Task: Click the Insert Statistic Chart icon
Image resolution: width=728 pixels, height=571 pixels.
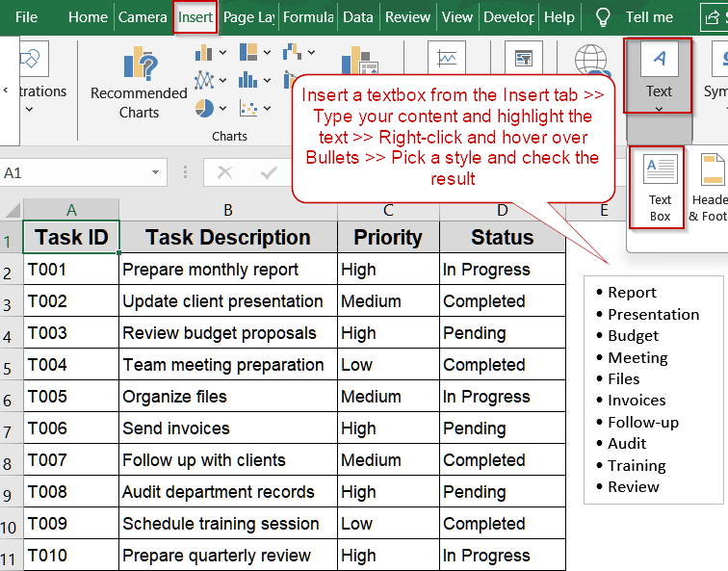Action: 247,80
